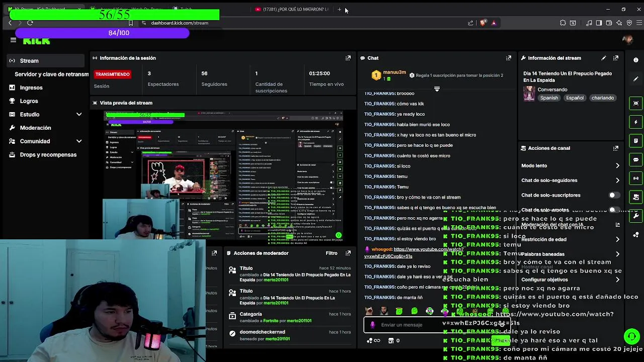
Task: Click the charlando tag chip
Action: pyautogui.click(x=602, y=98)
